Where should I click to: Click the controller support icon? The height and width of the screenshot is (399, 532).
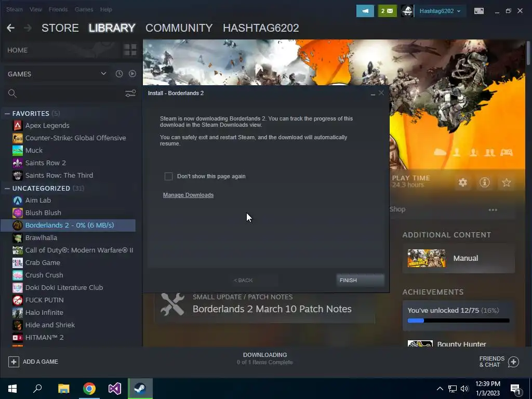(506, 152)
